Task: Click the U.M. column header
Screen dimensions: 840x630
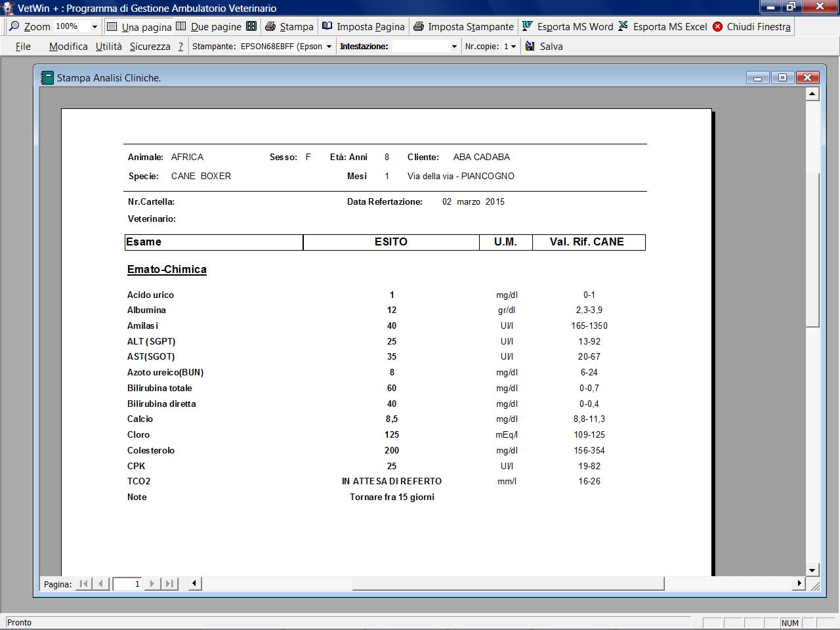Action: coord(505,241)
